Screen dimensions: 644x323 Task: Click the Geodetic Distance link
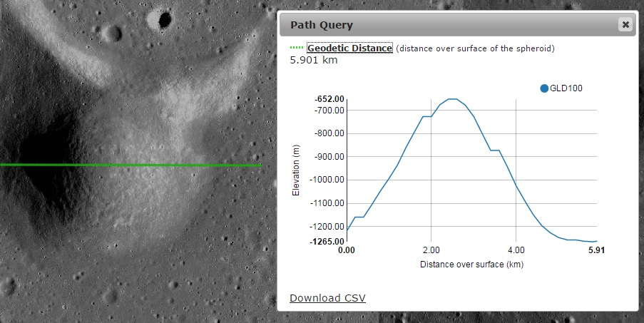click(349, 48)
